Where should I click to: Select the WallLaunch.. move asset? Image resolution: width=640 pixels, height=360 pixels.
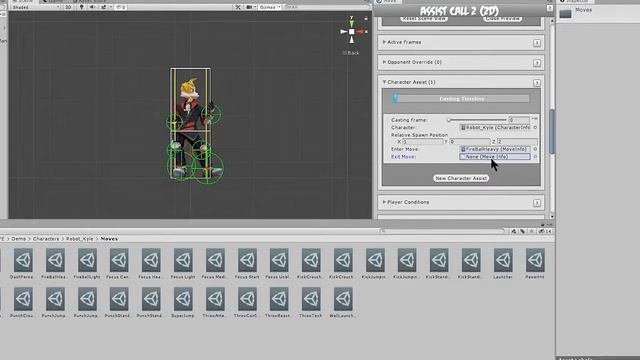coord(343,302)
